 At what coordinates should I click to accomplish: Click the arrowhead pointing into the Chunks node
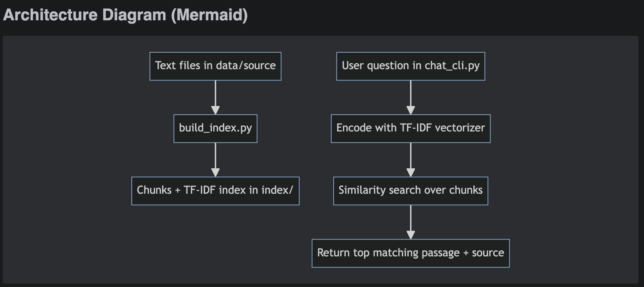[x=215, y=172]
